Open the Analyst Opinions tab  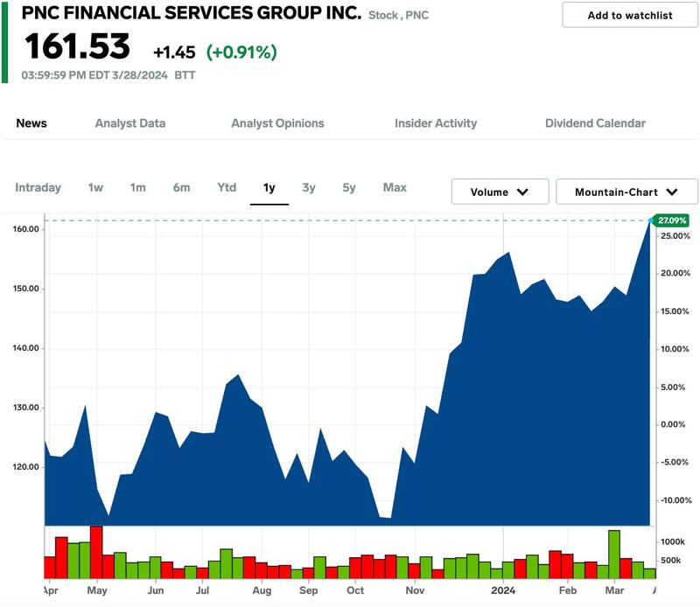(277, 123)
